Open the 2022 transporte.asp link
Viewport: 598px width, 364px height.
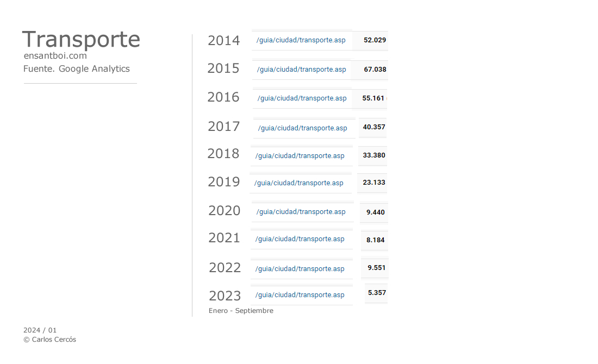pyautogui.click(x=300, y=269)
